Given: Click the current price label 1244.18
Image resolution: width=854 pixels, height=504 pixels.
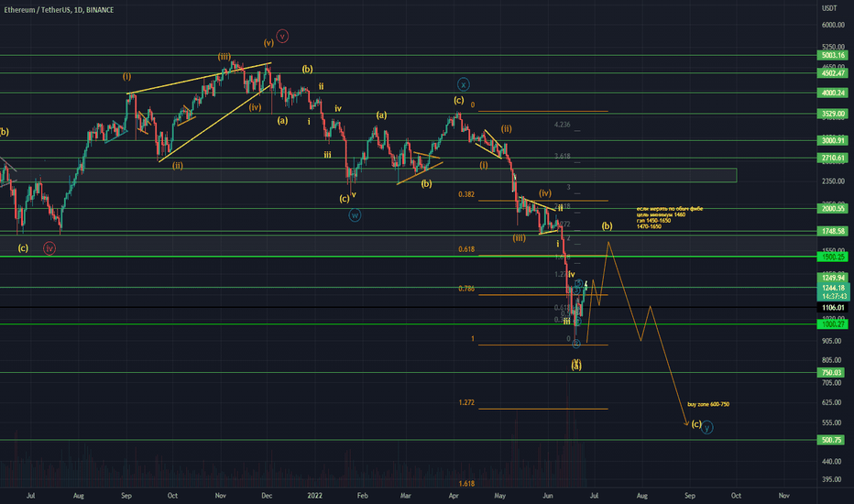Looking at the screenshot, I should click(833, 288).
